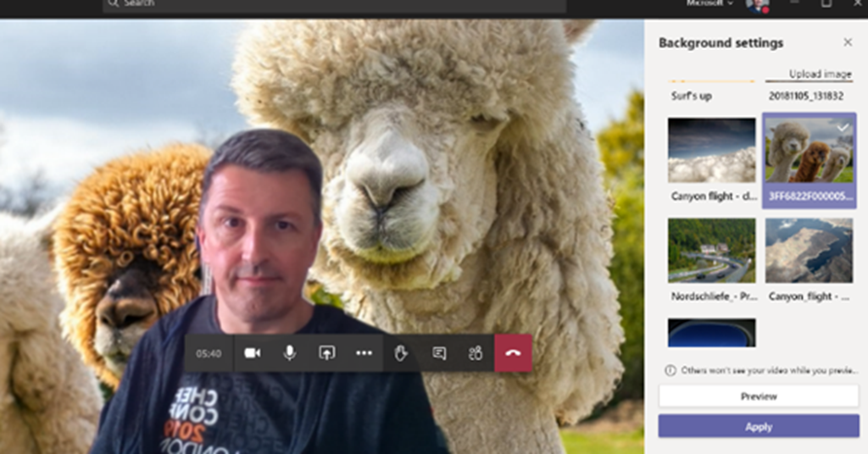The width and height of the screenshot is (868, 454).
Task: Select the partially visible blue background thumbnail
Action: [x=711, y=333]
